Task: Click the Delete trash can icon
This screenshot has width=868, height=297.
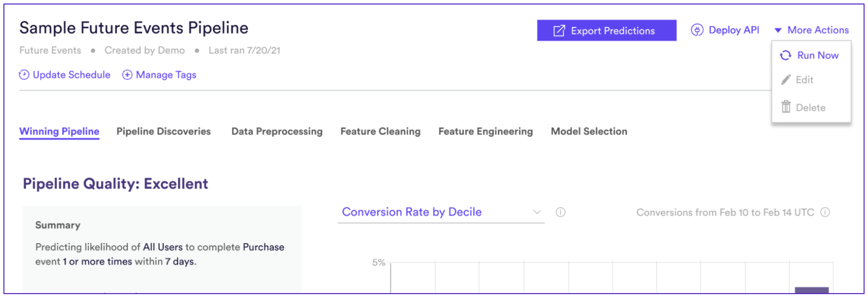Action: [786, 107]
